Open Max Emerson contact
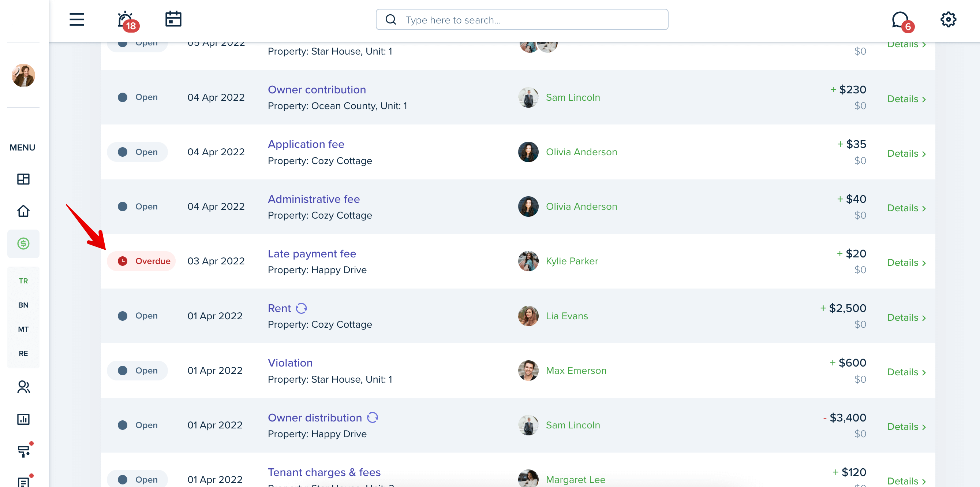This screenshot has width=980, height=487. (576, 371)
